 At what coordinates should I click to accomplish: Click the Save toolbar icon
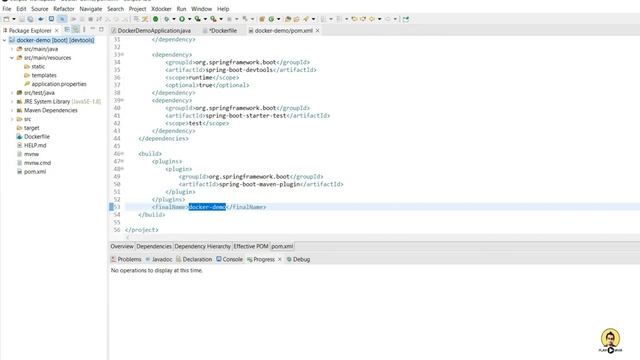[x=22, y=19]
